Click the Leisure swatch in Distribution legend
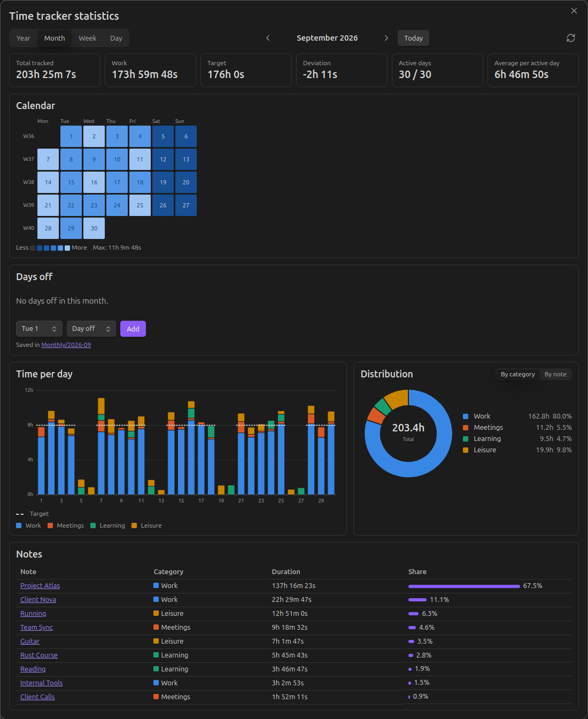The width and height of the screenshot is (588, 719). point(466,450)
